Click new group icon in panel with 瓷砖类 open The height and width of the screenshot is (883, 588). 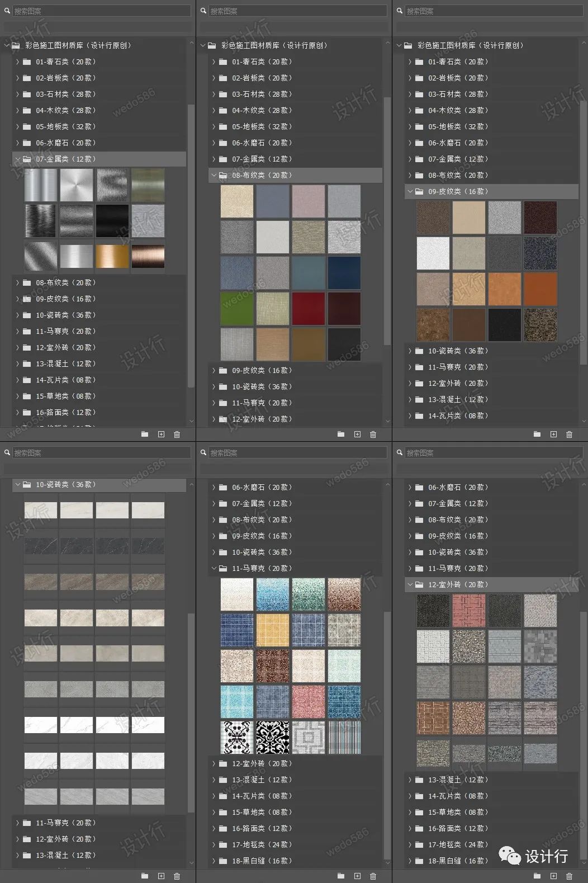(x=145, y=876)
